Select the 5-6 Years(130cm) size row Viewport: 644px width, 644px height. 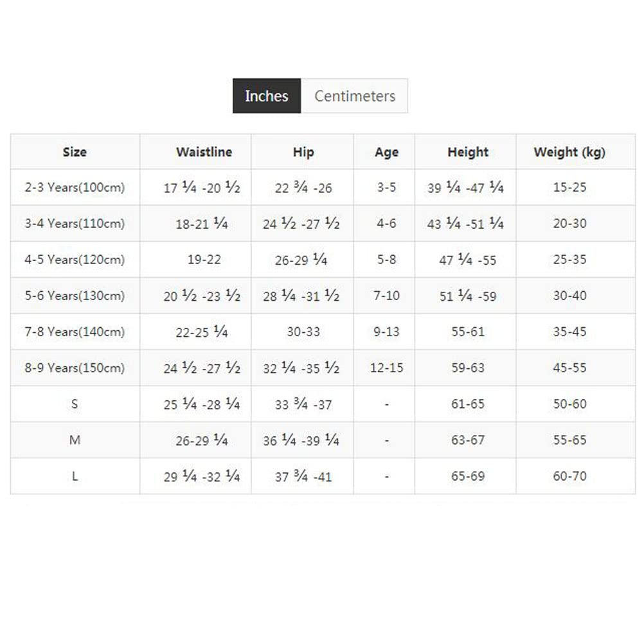(x=323, y=296)
